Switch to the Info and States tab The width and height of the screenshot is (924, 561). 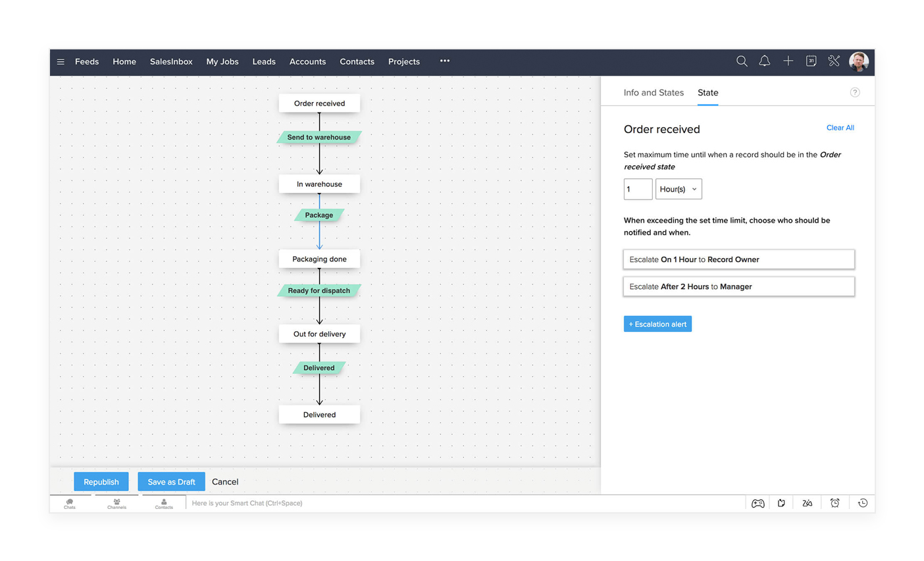(x=654, y=93)
